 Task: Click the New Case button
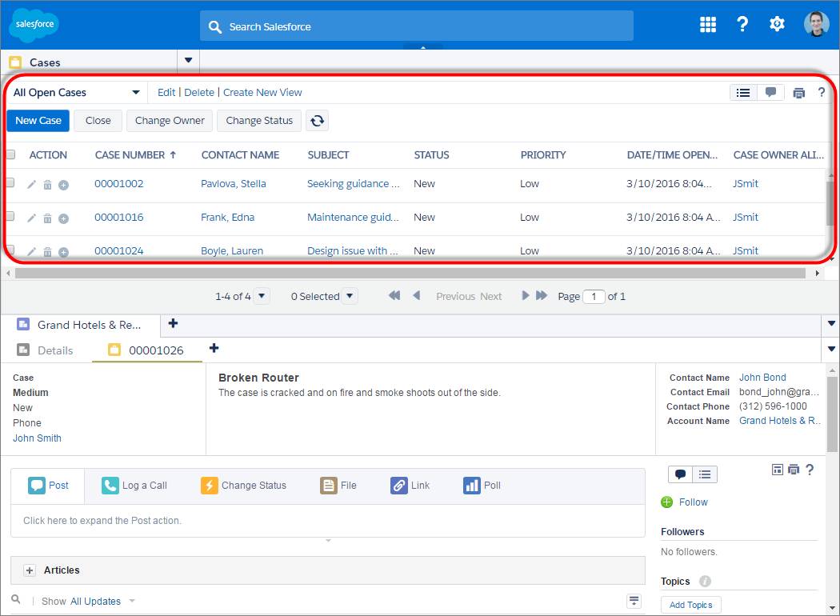coord(38,121)
